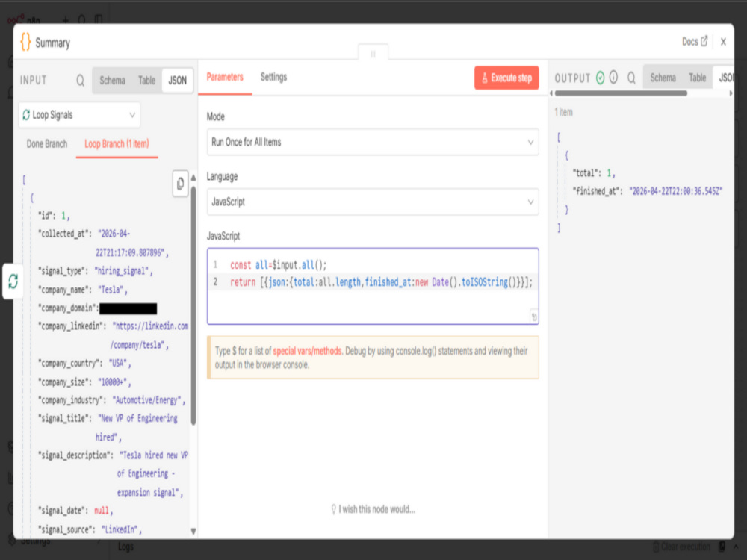Switch output view to Schema
The width and height of the screenshot is (747, 560).
coord(663,78)
